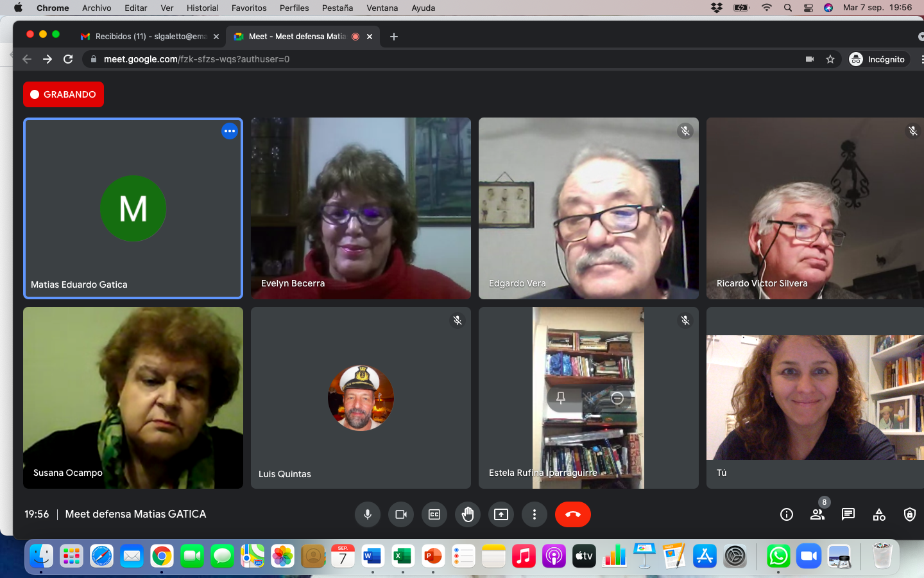
Task: Open the Ventana menu
Action: [x=382, y=8]
